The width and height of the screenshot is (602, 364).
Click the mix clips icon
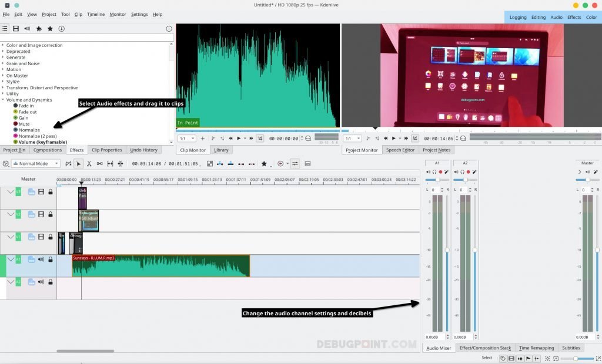point(68,164)
